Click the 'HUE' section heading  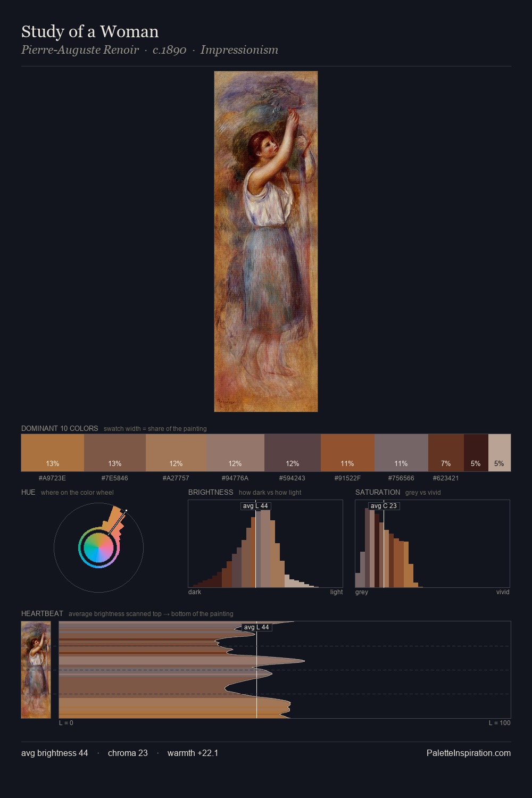tap(28, 492)
